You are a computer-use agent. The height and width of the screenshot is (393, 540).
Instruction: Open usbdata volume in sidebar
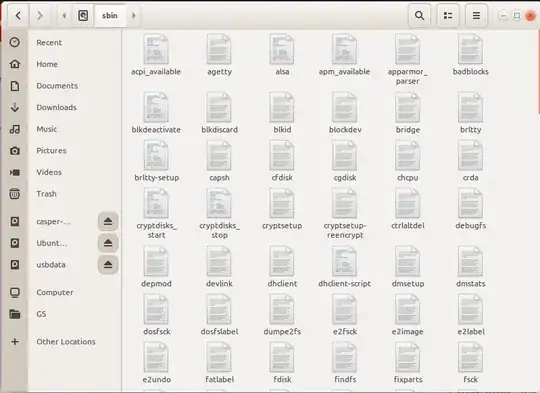coord(51,265)
